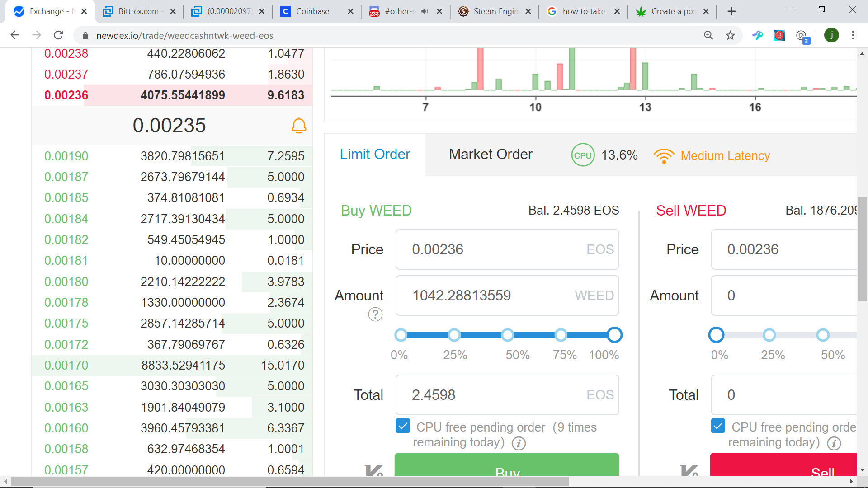
Task: Set buy slider to 50%
Action: click(x=508, y=335)
